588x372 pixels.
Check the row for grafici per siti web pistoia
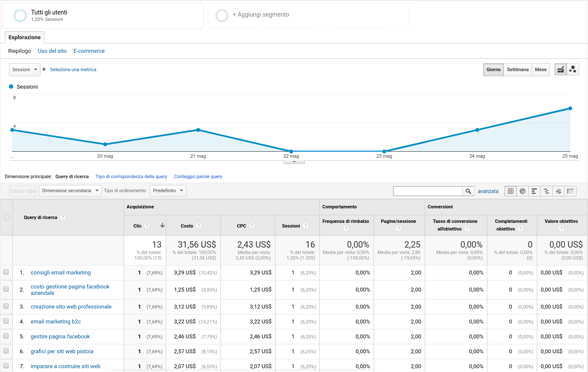[x=6, y=351]
